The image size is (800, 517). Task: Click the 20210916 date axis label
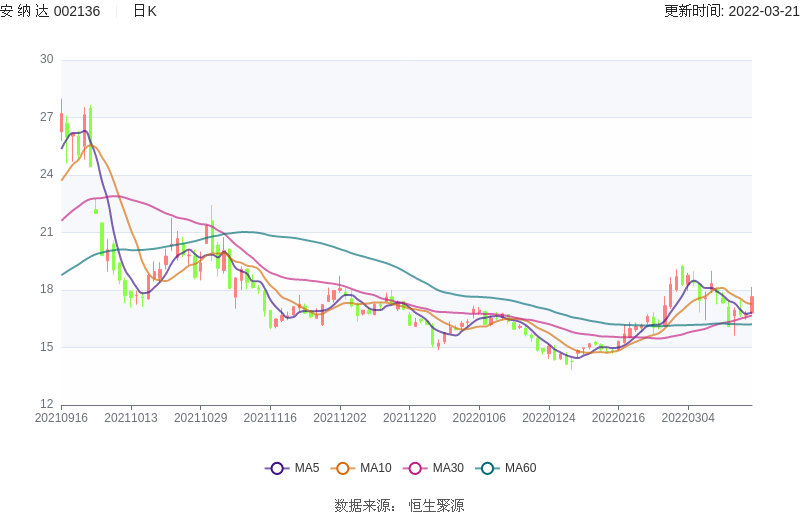tap(61, 418)
